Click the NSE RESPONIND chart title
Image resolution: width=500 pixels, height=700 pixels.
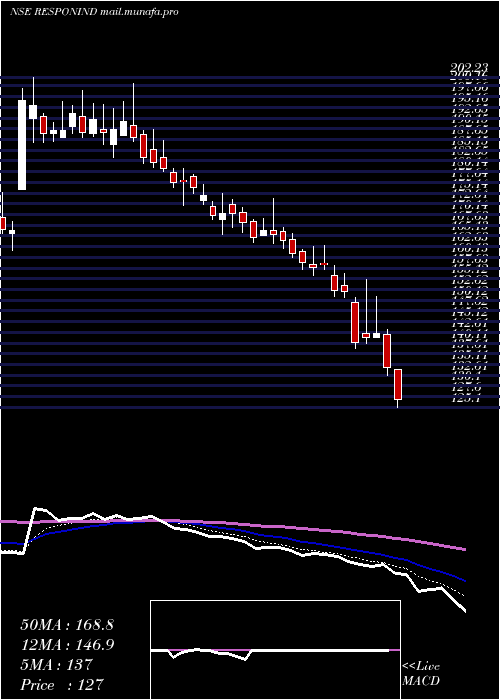click(53, 12)
